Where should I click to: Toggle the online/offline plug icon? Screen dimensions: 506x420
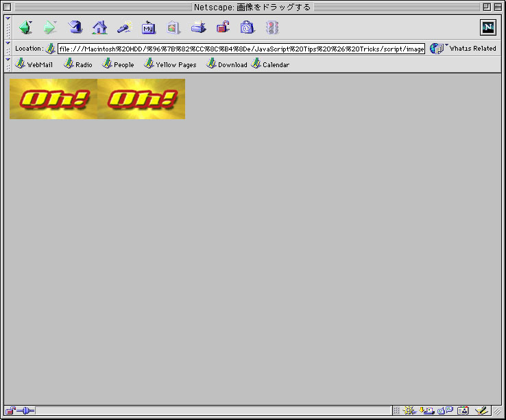coord(25,410)
